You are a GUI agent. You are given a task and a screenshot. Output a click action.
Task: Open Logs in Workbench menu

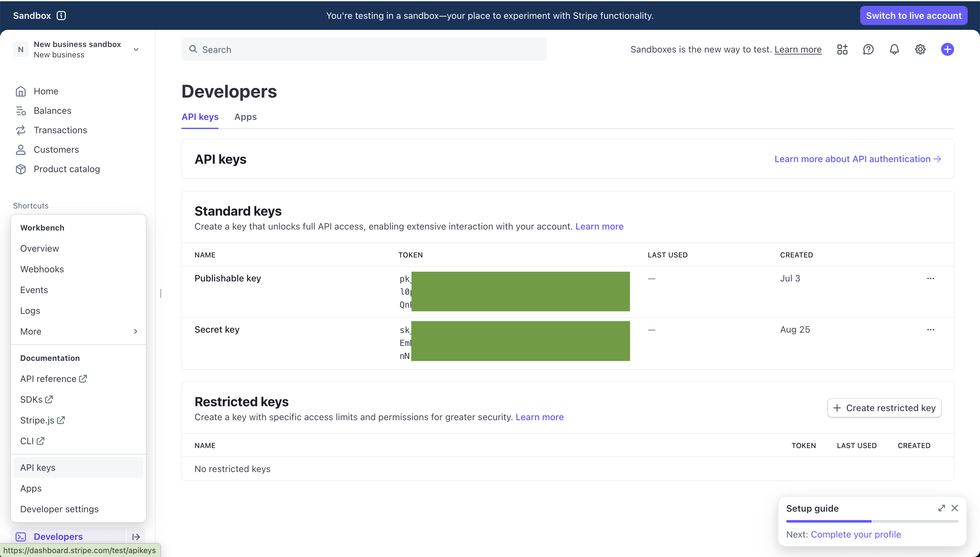pyautogui.click(x=30, y=311)
